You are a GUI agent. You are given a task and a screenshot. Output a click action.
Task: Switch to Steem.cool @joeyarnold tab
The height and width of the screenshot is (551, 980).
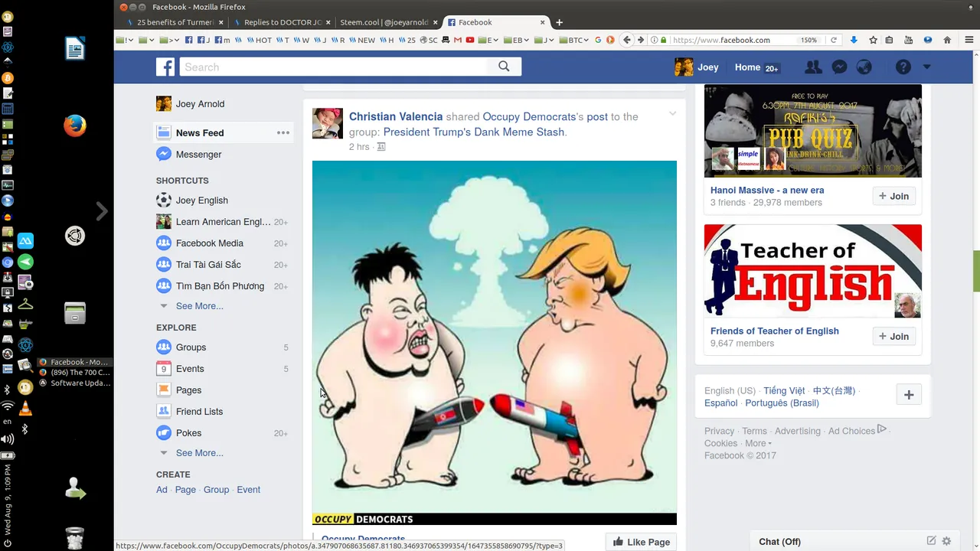(x=389, y=22)
